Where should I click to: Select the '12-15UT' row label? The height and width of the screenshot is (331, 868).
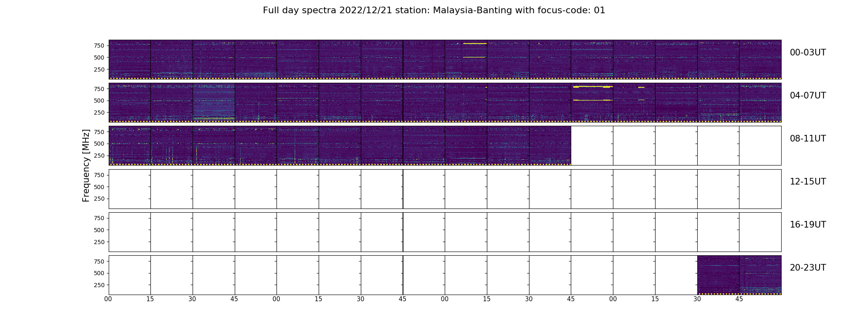click(x=808, y=182)
